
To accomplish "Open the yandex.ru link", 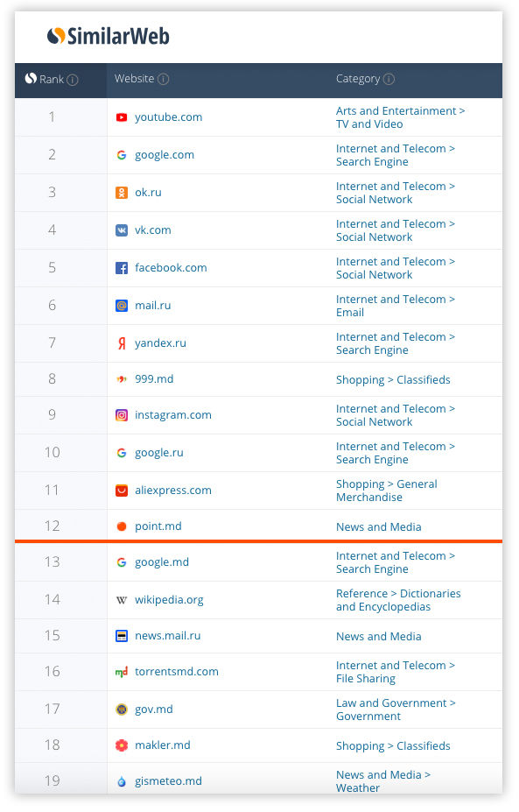I will pyautogui.click(x=161, y=343).
